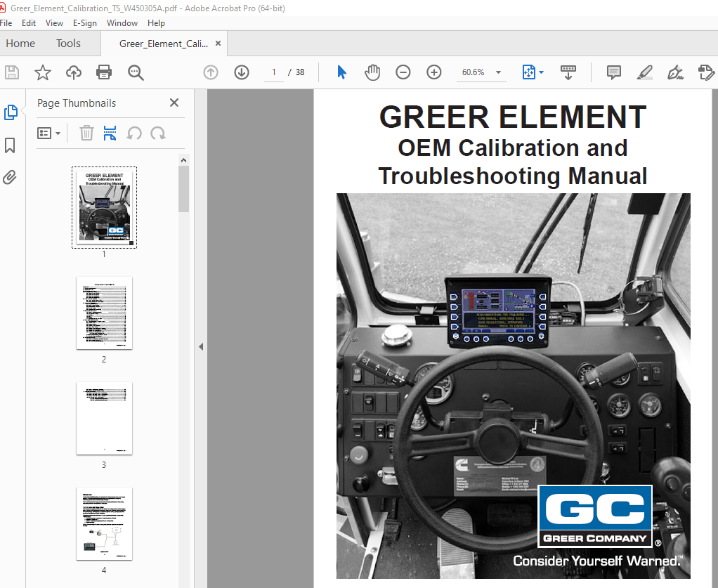Click the thumbnails panel scrollbar handle

point(183,189)
